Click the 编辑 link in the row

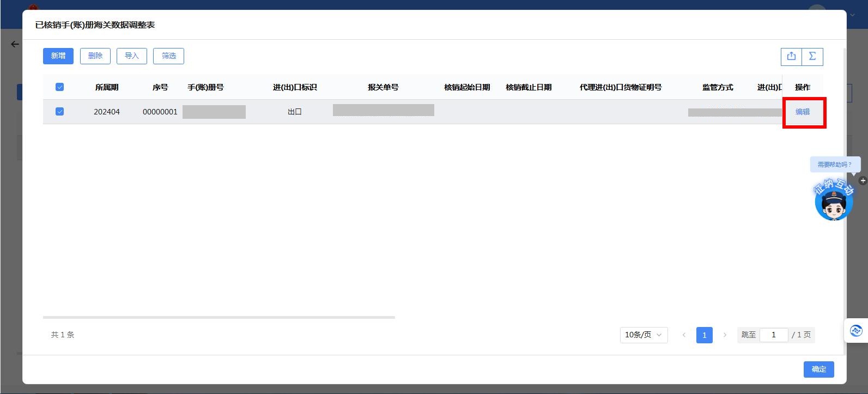[803, 112]
